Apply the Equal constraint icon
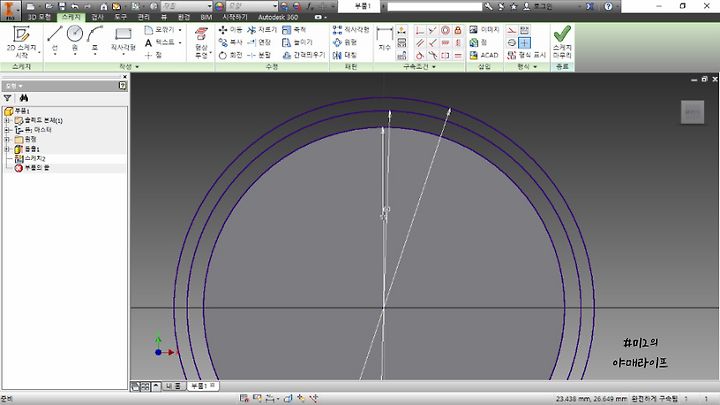Viewport: 720px width, 405px height. 458,56
